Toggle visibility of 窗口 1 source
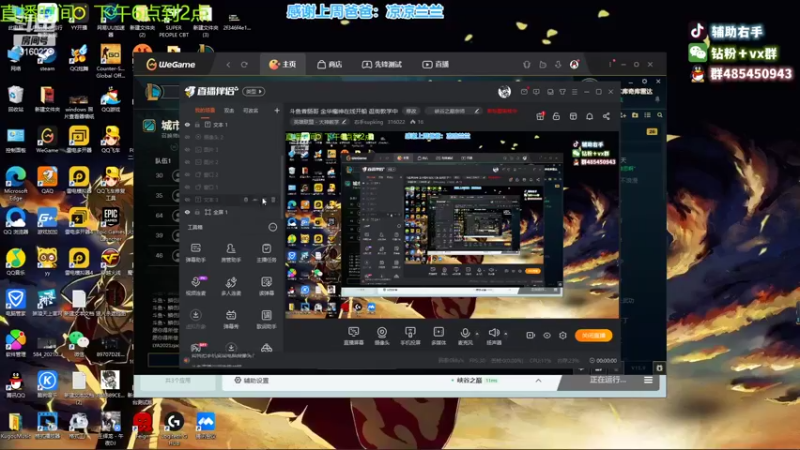 [187, 187]
